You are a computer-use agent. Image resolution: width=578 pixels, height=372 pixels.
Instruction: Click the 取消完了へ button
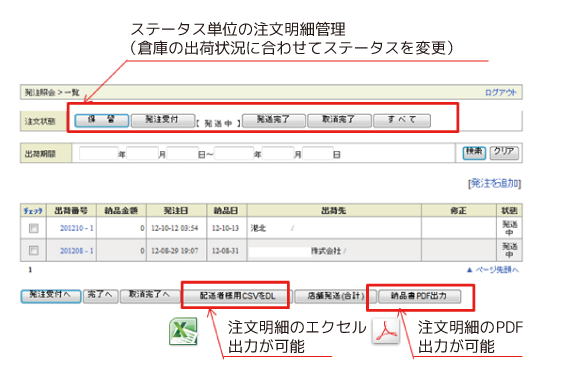pyautogui.click(x=149, y=296)
